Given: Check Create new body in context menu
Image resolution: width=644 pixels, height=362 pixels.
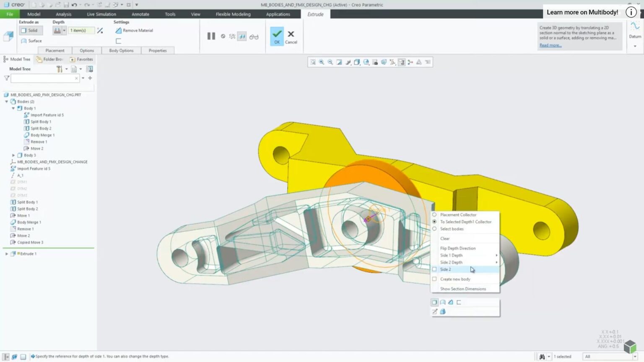Looking at the screenshot, I should (434, 279).
